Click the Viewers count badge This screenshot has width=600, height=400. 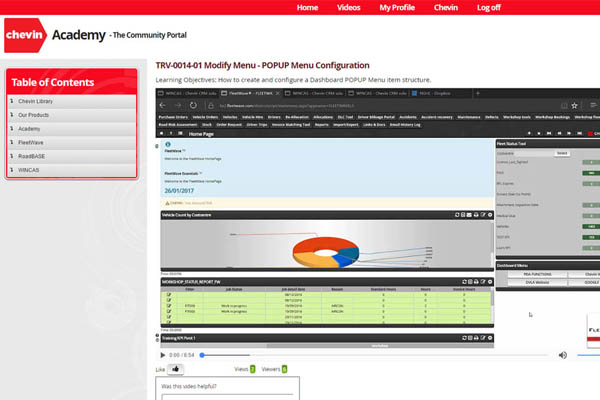tap(284, 369)
